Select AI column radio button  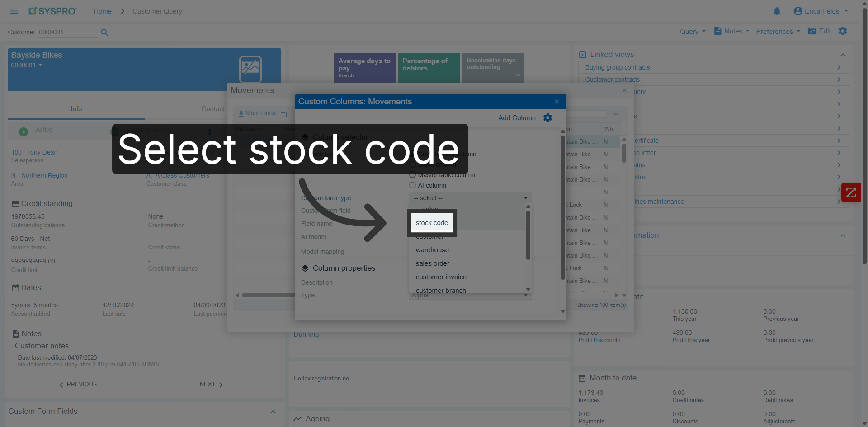(412, 185)
